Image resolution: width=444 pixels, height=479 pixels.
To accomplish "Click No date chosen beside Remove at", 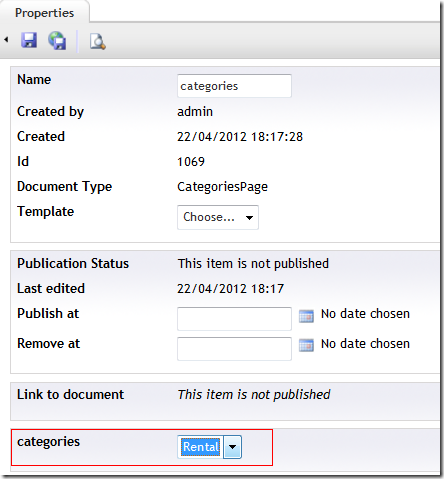I will coord(365,344).
